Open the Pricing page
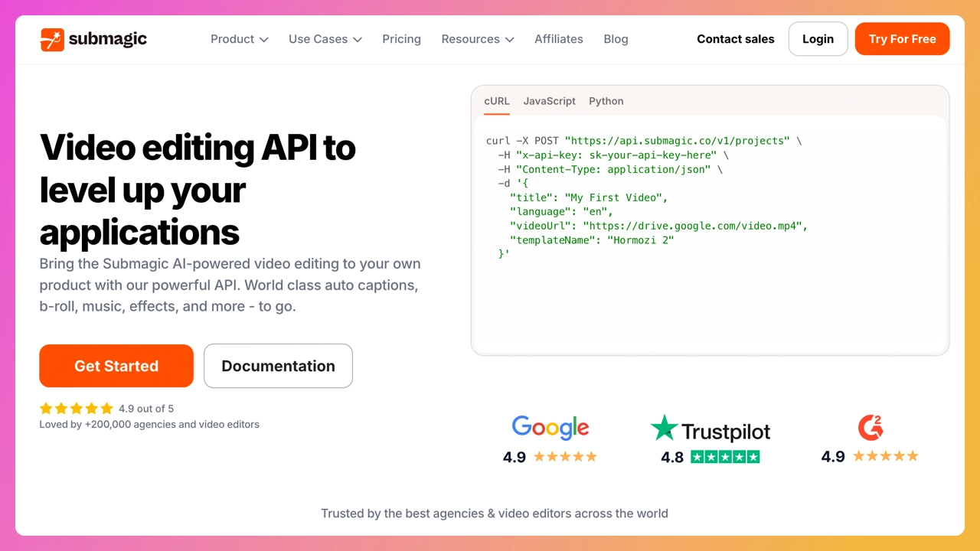This screenshot has width=980, height=551. coord(402,39)
